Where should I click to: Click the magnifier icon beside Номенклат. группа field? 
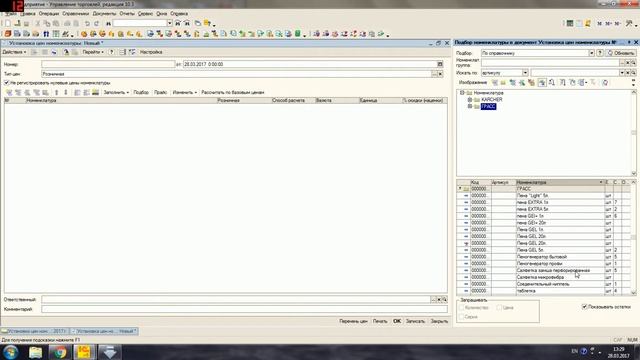[633, 62]
